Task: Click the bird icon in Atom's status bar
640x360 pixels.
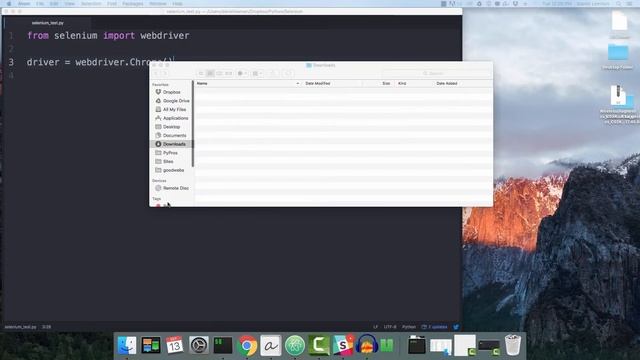Action: [x=456, y=327]
